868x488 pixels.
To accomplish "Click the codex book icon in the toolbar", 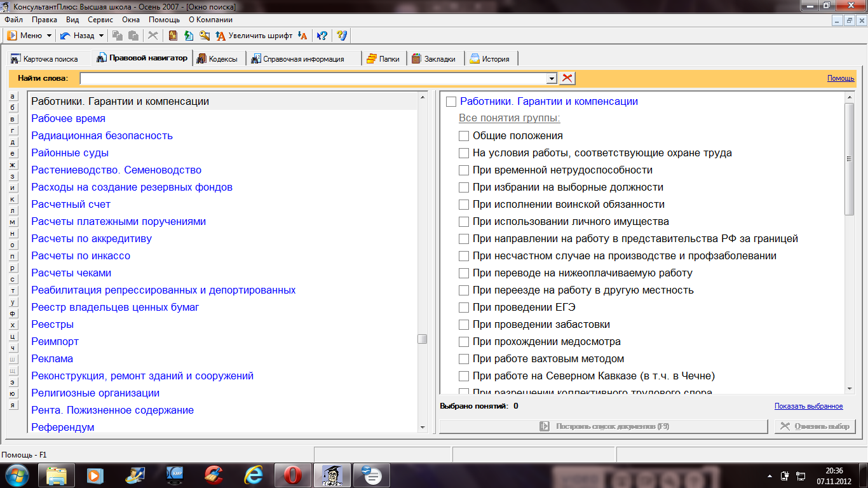I will [x=173, y=36].
